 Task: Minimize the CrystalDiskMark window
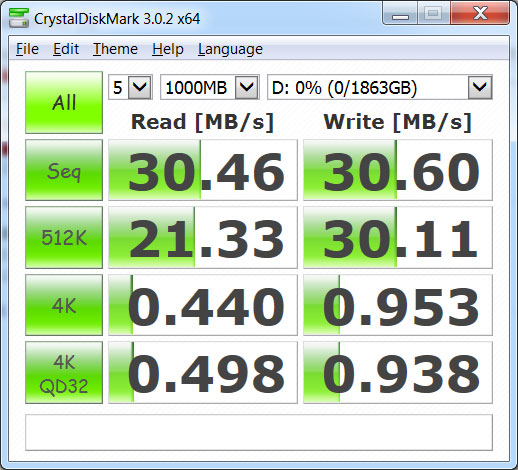(x=400, y=14)
